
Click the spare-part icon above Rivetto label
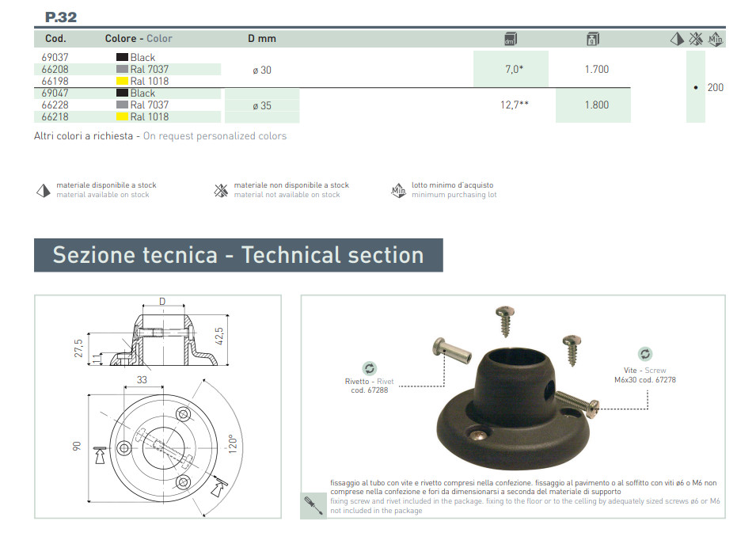click(x=370, y=368)
